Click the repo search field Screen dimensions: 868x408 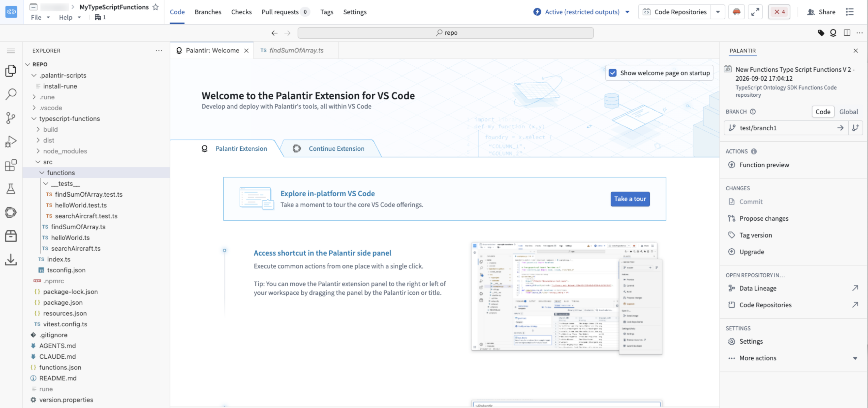coord(446,33)
